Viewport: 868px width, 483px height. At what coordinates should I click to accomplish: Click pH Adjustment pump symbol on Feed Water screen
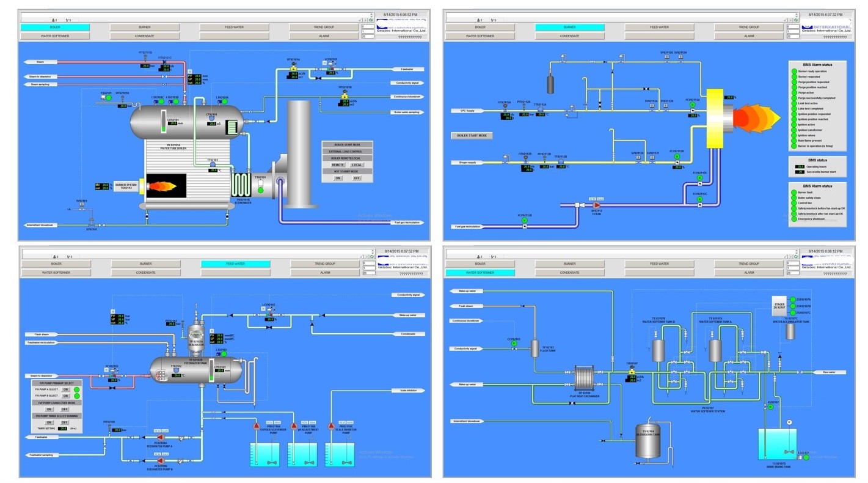point(294,427)
